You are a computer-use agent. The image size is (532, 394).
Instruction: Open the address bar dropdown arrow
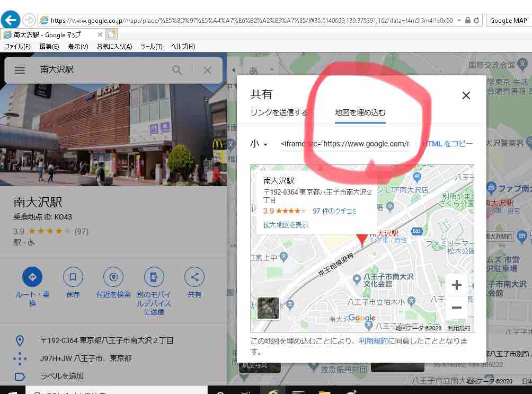point(459,20)
